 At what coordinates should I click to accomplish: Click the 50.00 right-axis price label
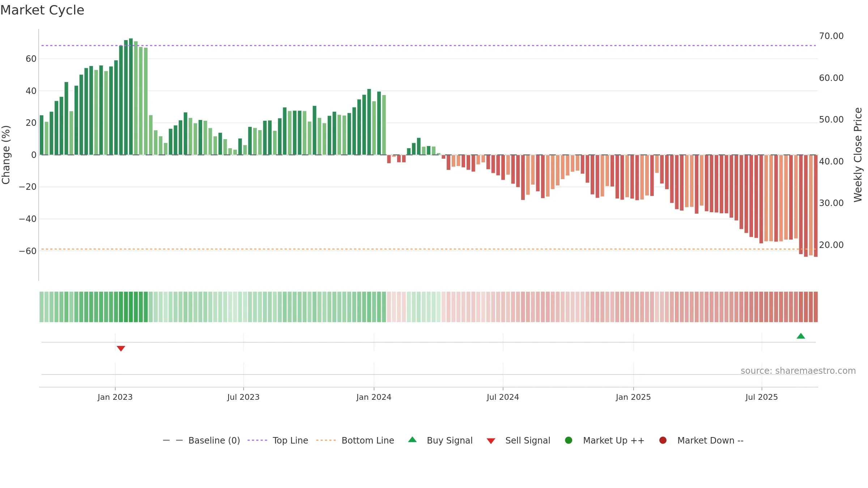(831, 120)
